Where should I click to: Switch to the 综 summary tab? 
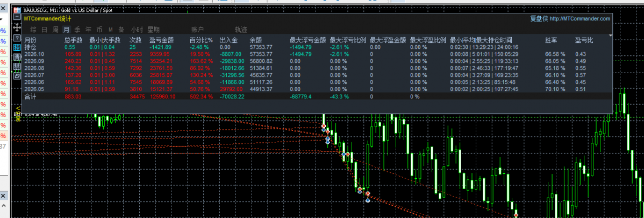point(33,30)
